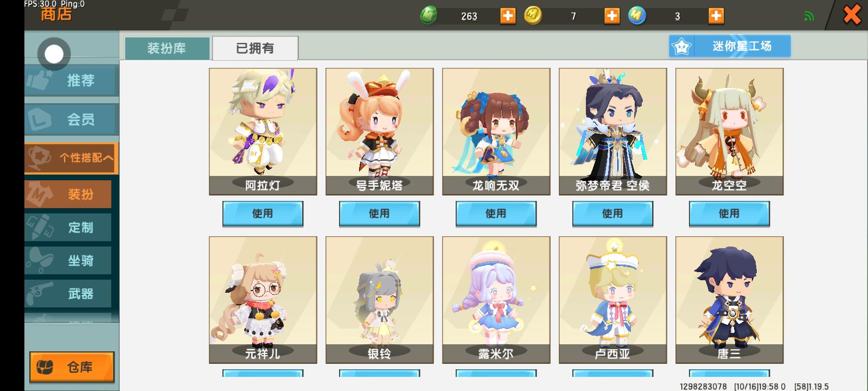This screenshot has width=868, height=391.
Task: Select the 坐骑 mounts subcategory
Action: 68,261
